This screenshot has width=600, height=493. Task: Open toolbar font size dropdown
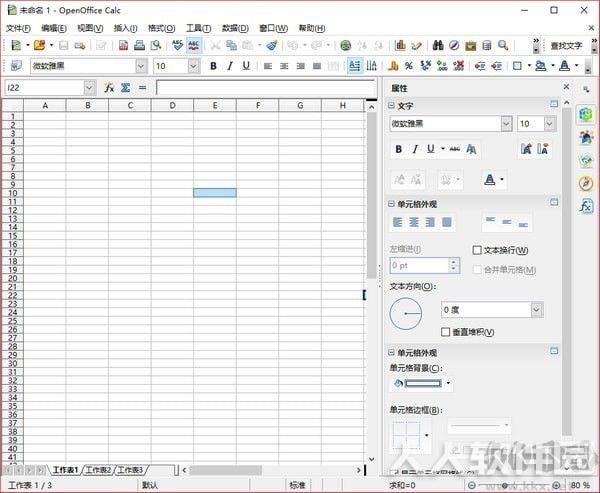(194, 66)
